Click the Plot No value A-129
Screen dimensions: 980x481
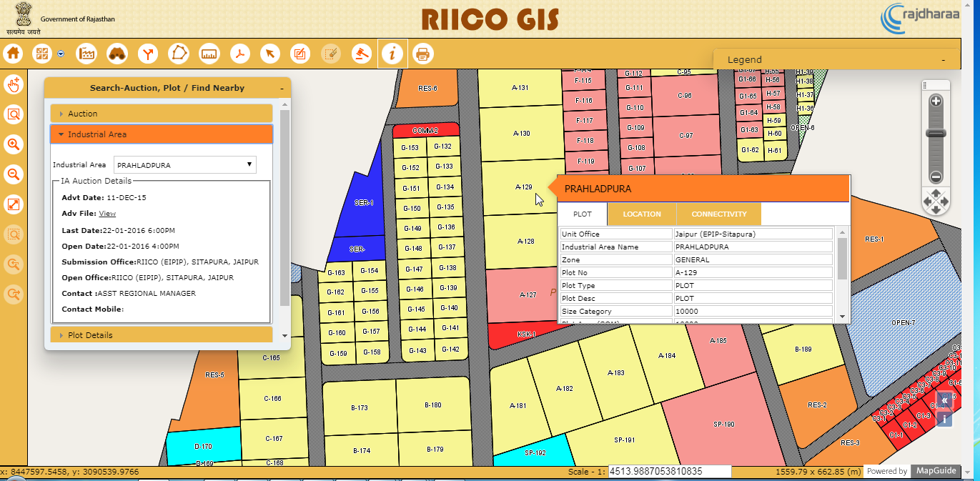coord(753,272)
